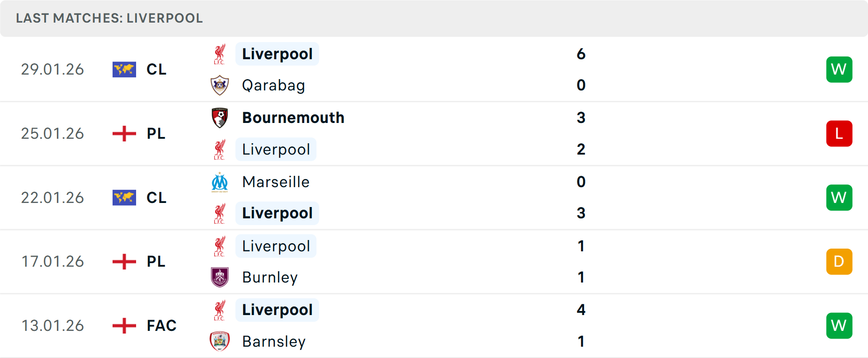Toggle the red L badge for the Bournemouth loss
868x358 pixels.
[839, 133]
